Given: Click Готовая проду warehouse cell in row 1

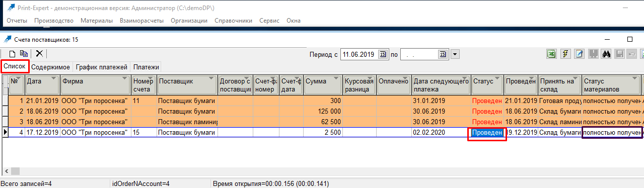Looking at the screenshot, I should tap(560, 101).
